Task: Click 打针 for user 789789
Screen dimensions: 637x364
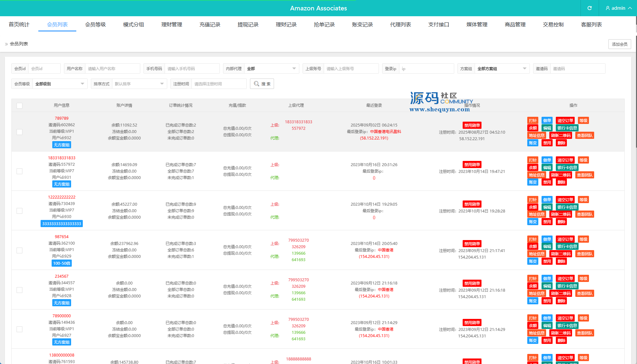Action: [x=533, y=121]
